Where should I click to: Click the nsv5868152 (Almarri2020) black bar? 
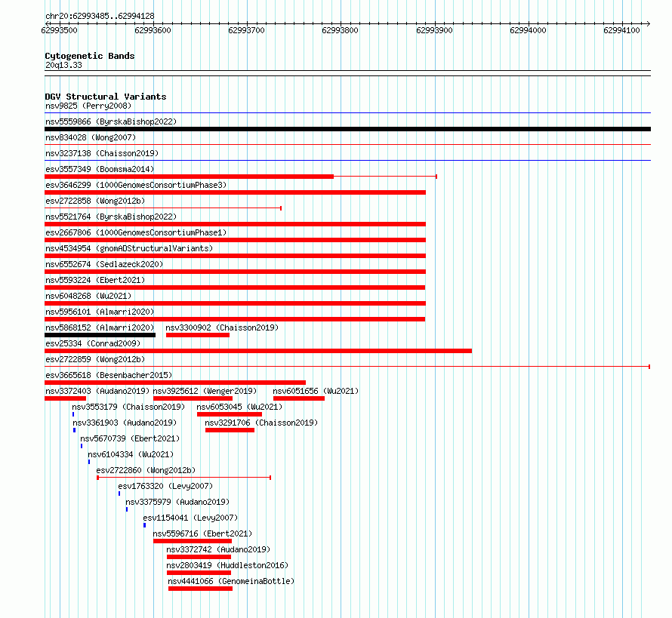pyautogui.click(x=100, y=335)
